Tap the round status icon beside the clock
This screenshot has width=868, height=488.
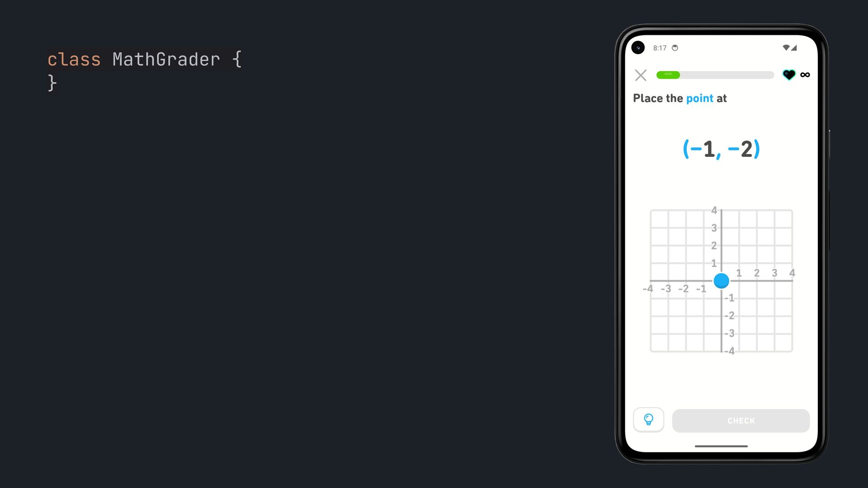(x=675, y=48)
